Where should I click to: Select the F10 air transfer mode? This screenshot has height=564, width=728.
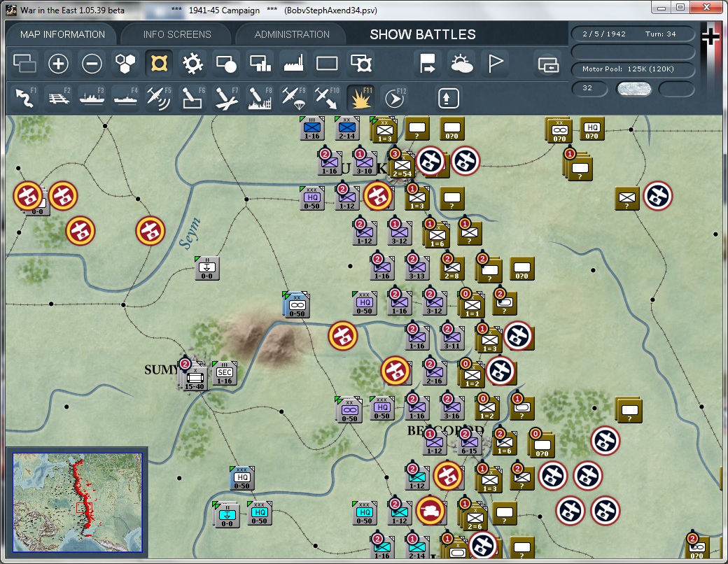tap(327, 98)
